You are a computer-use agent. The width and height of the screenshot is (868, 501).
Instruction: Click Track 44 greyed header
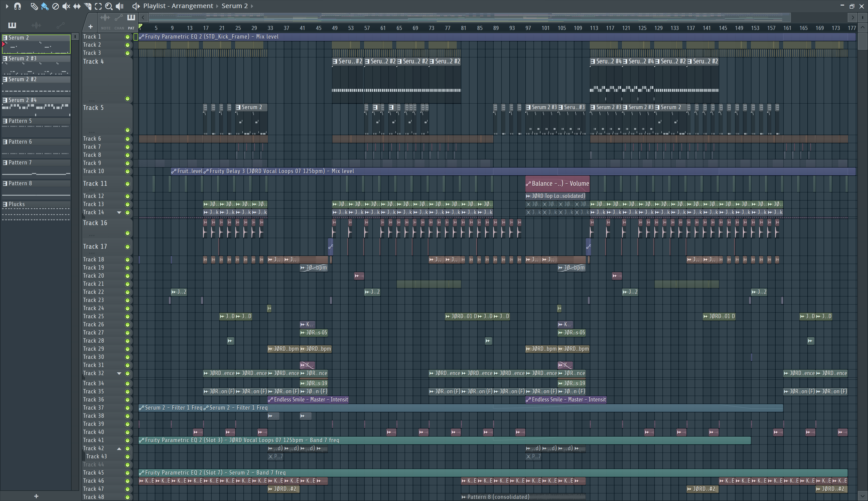coord(94,464)
